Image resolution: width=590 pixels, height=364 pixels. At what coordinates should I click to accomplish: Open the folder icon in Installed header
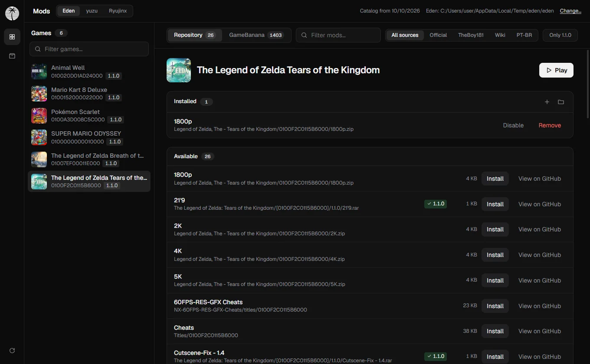pos(561,102)
